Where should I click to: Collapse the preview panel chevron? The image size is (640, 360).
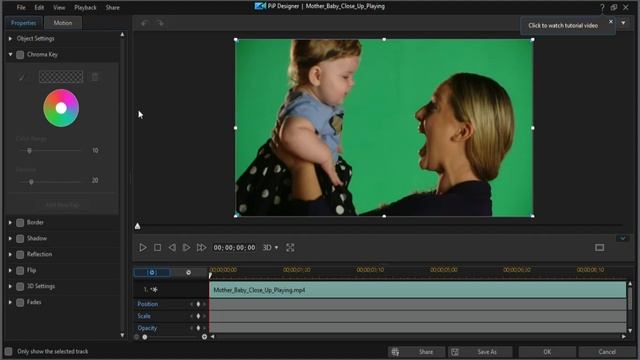pos(622,238)
